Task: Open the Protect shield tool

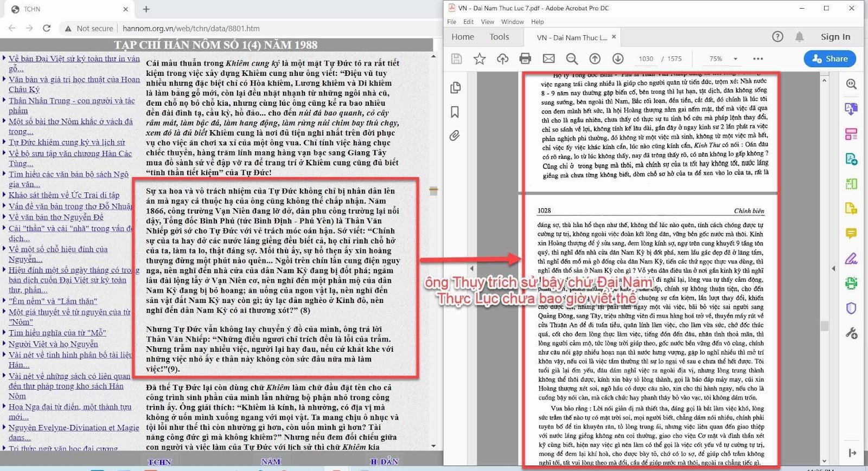Action: [851, 308]
